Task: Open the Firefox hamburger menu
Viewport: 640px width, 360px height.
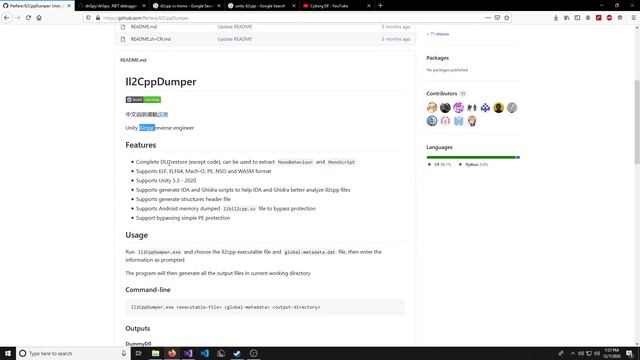Action: [633, 18]
